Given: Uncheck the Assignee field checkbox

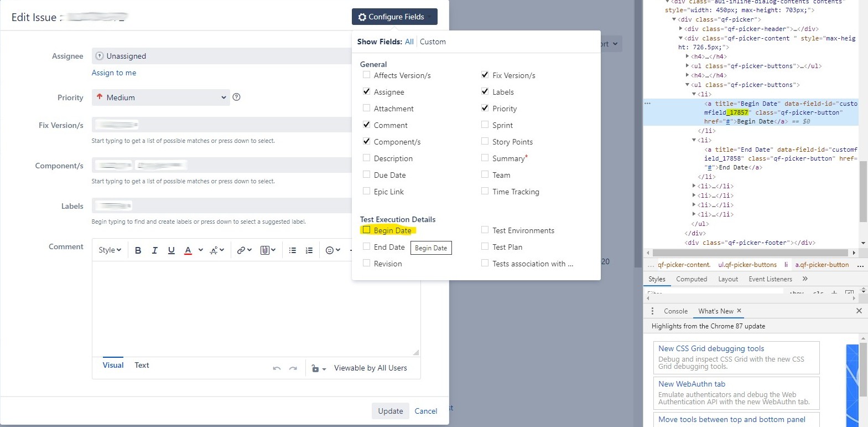Looking at the screenshot, I should click(366, 91).
